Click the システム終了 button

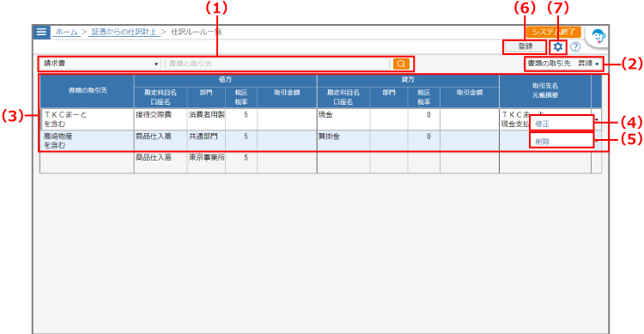[x=554, y=32]
